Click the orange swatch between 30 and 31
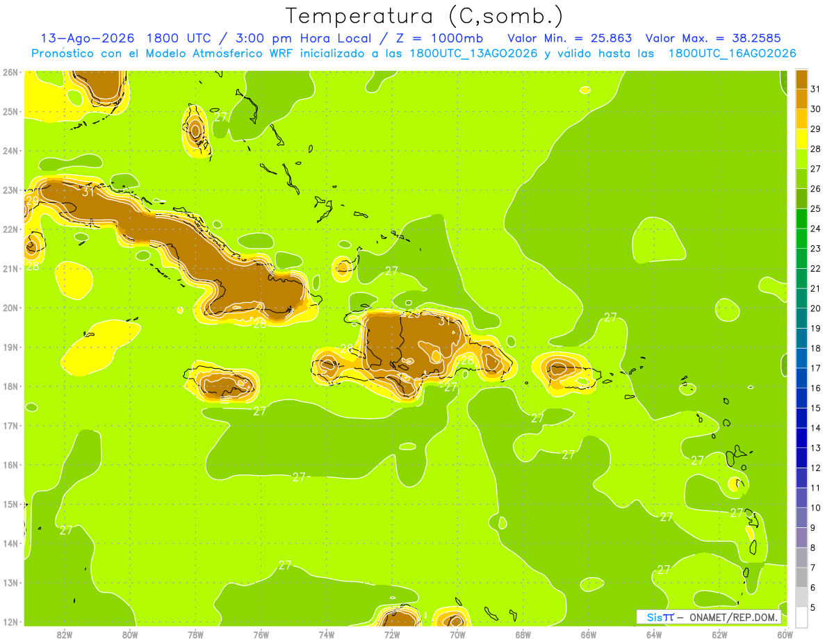This screenshot has width=834, height=644. [x=801, y=99]
